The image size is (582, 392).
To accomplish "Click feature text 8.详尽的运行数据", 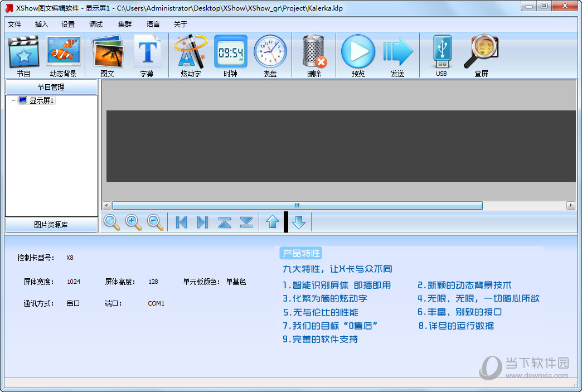I will pos(456,326).
